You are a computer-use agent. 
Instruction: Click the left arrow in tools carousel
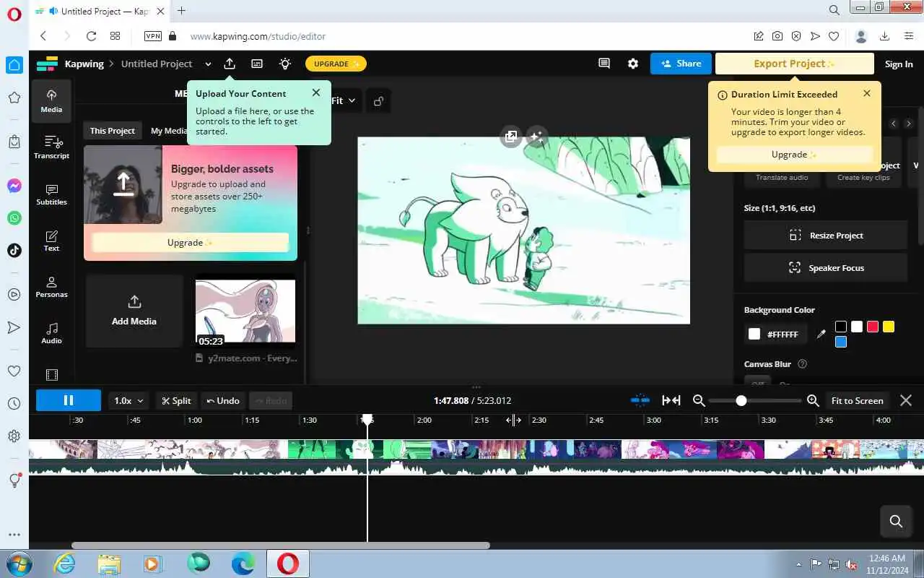point(894,124)
